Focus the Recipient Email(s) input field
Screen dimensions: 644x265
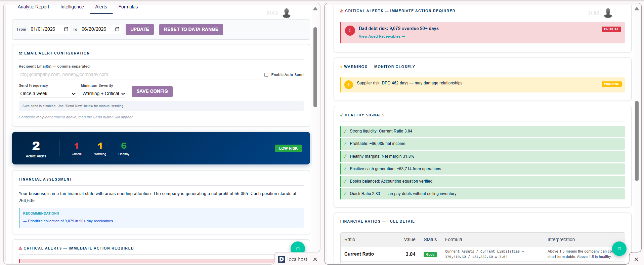(140, 75)
